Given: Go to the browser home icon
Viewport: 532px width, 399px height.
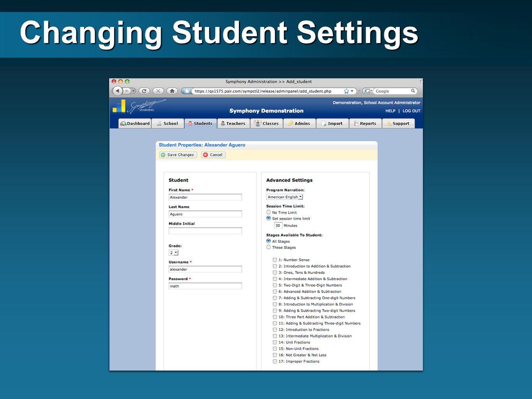Looking at the screenshot, I should (172, 91).
